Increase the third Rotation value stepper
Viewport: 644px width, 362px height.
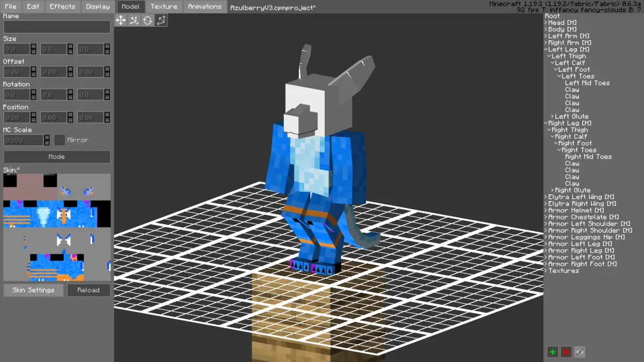point(107,92)
